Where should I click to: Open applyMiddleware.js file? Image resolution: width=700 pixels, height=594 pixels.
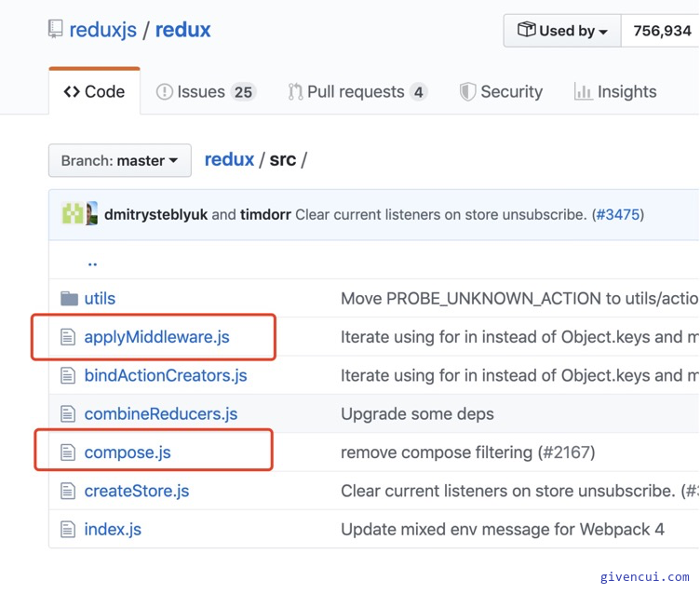pos(156,337)
